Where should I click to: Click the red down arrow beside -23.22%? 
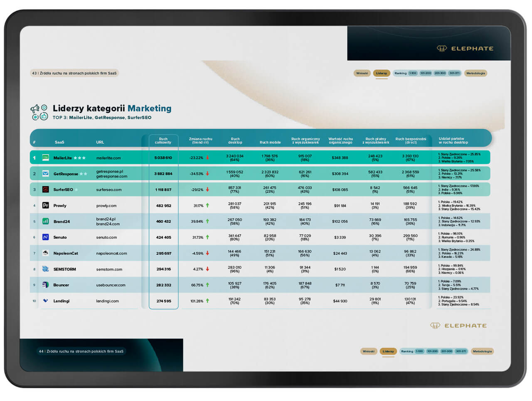click(x=207, y=157)
